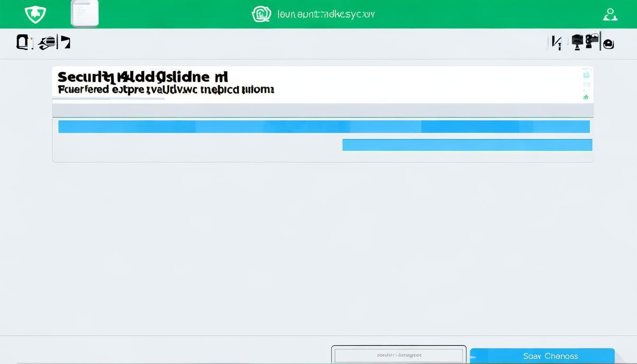Click the bottom small green icon in security panel
The width and height of the screenshot is (637, 364).
[x=586, y=97]
